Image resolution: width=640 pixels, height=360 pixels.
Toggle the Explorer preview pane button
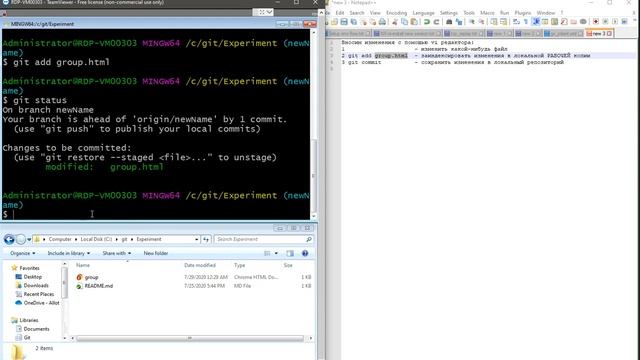[x=290, y=253]
